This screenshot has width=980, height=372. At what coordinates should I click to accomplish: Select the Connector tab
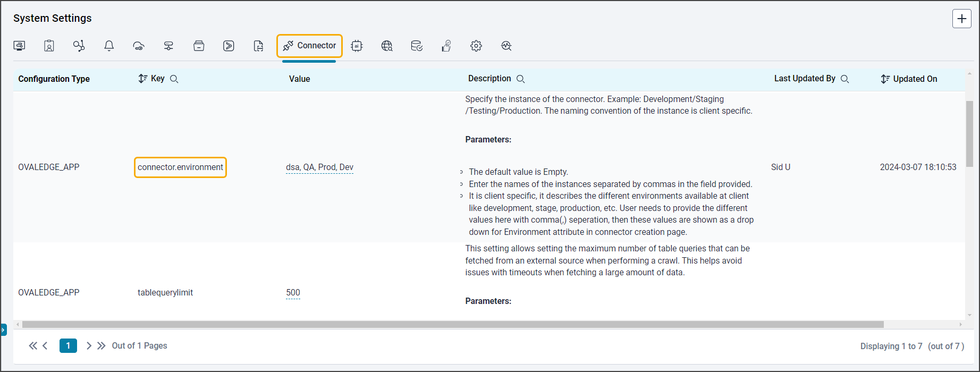click(x=309, y=46)
